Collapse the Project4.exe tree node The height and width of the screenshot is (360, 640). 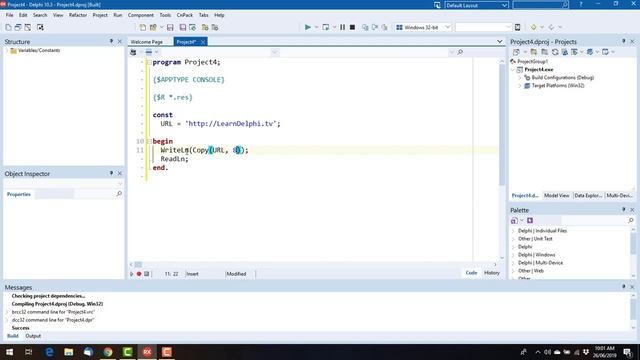tap(513, 70)
